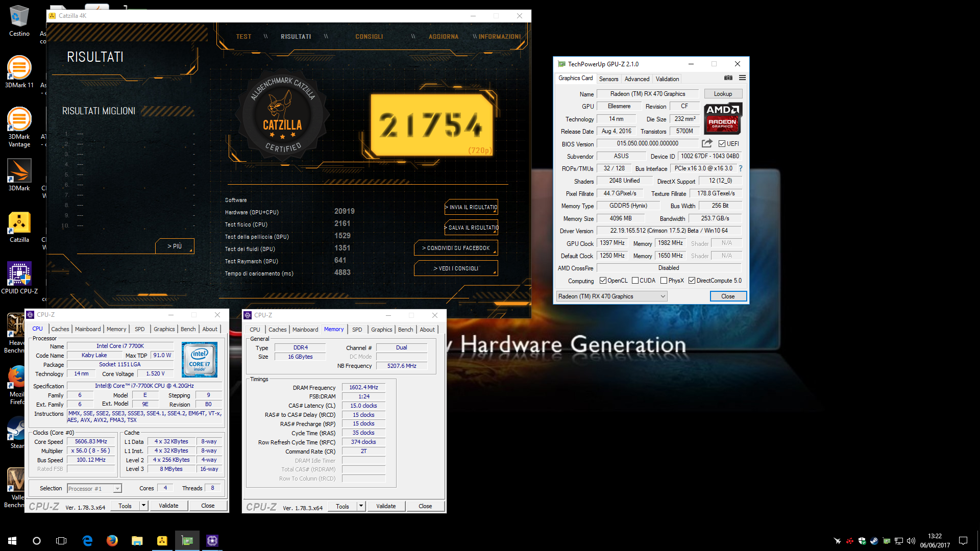Click the Steam icon in system tray
The width and height of the screenshot is (980, 551).
[874, 541]
